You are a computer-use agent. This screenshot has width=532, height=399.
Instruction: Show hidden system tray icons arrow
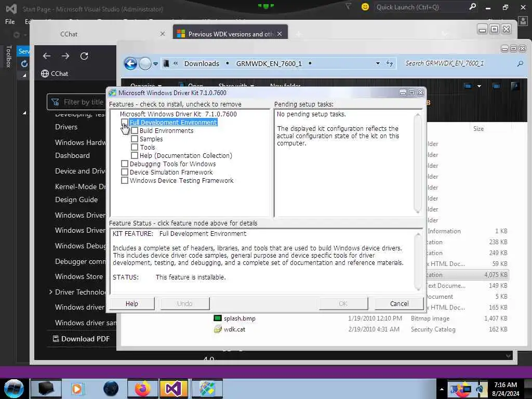click(x=442, y=389)
